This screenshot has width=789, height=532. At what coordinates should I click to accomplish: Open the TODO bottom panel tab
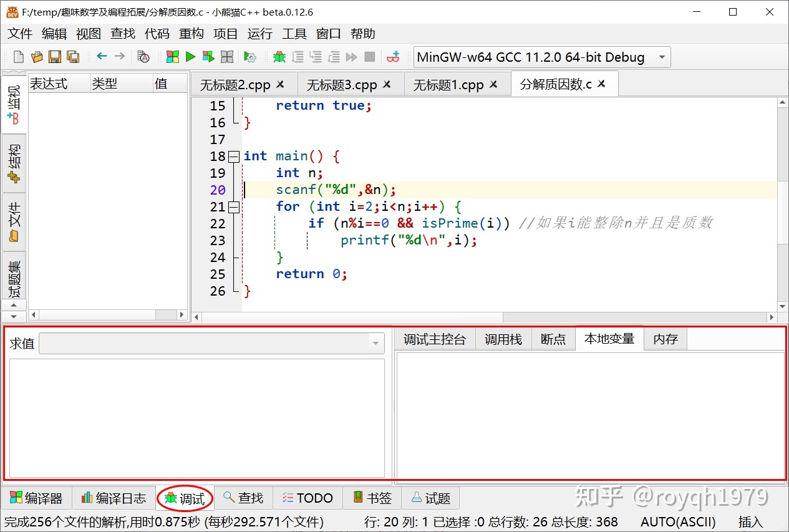click(x=307, y=498)
